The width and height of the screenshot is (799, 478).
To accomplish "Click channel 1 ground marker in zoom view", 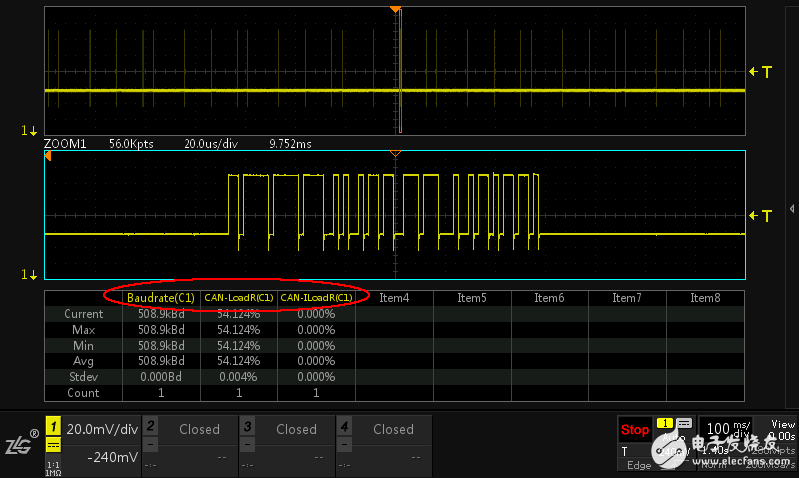I will [x=30, y=275].
